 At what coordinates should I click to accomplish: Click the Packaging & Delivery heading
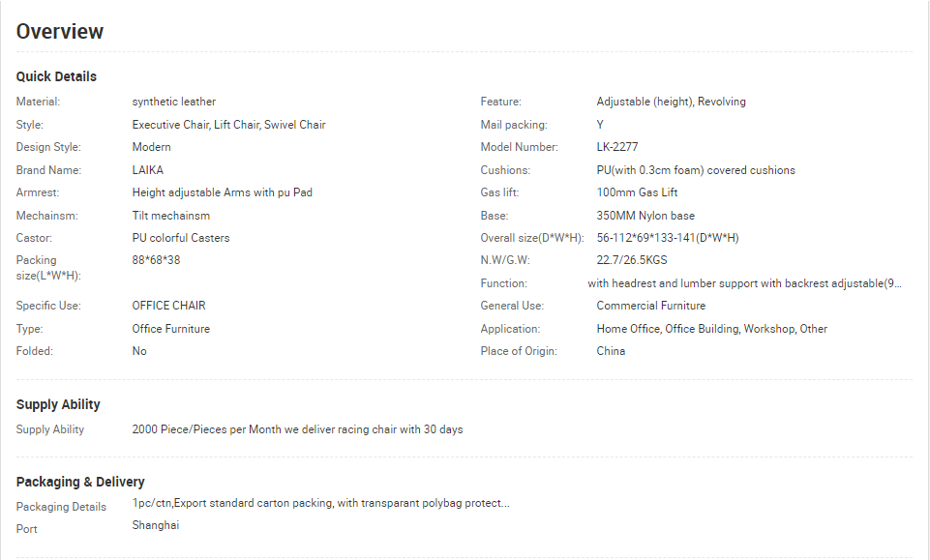(80, 482)
